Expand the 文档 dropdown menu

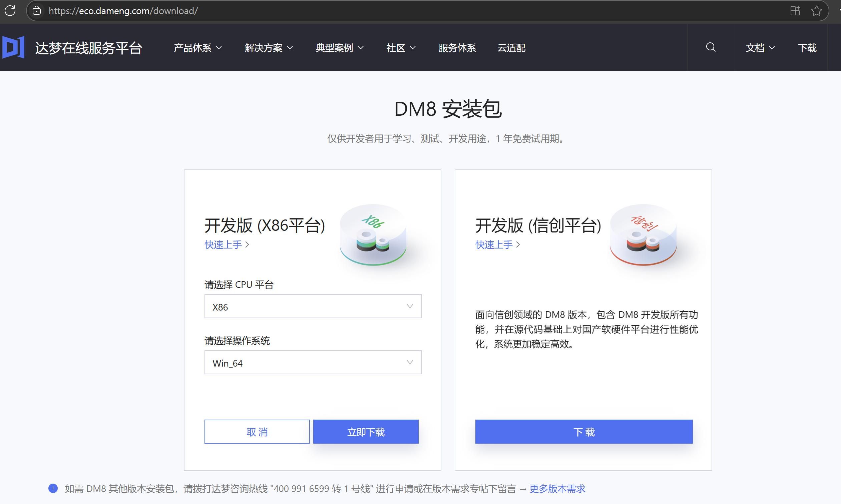click(x=760, y=48)
